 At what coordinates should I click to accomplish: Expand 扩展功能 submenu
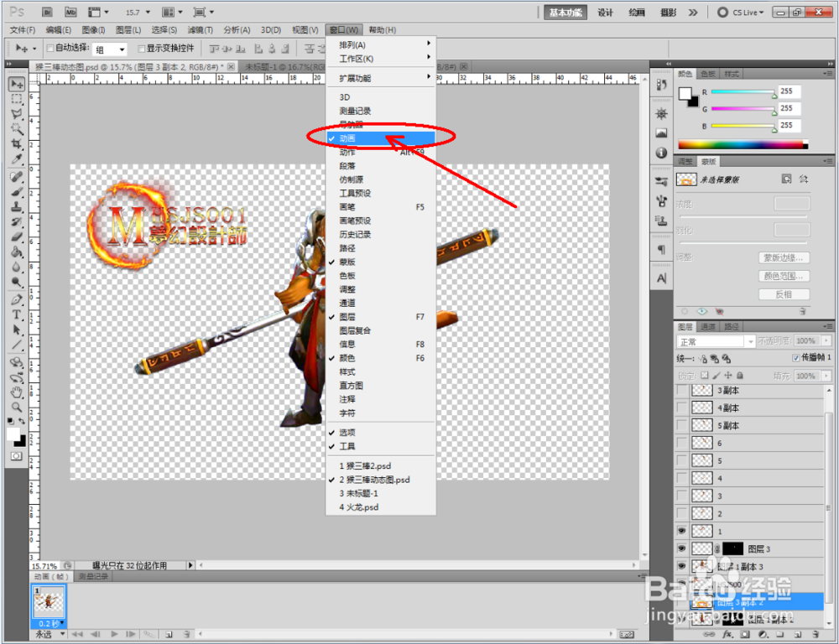click(x=380, y=78)
